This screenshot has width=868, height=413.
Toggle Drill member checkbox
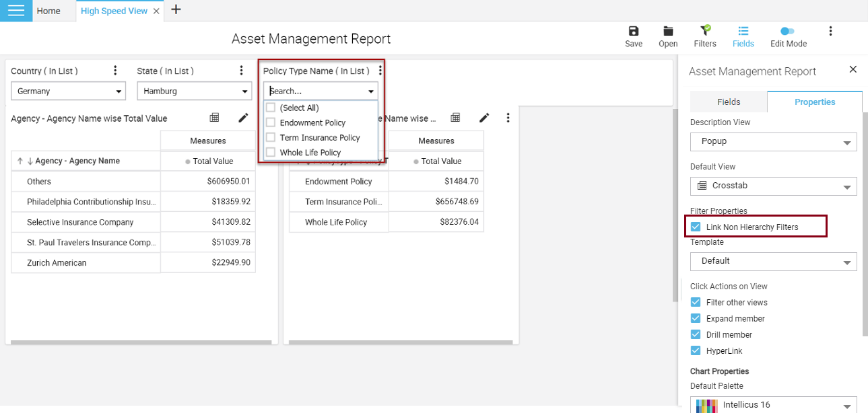tap(696, 335)
